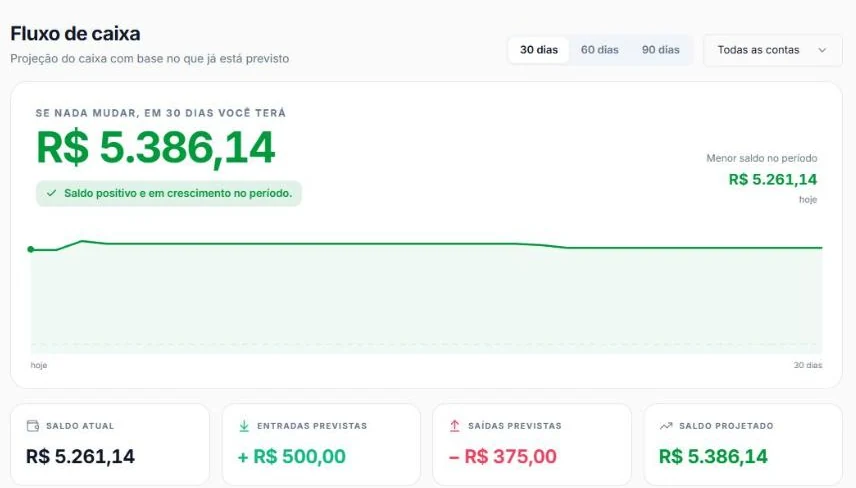Select the 30 dias period tab
856x488 pixels.
click(x=538, y=50)
